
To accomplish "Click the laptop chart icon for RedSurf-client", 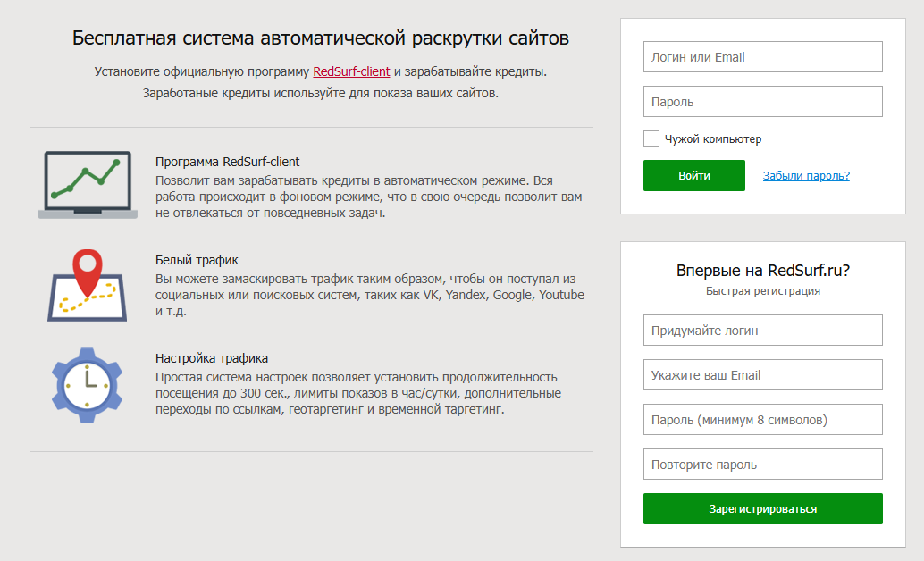I will (88, 185).
